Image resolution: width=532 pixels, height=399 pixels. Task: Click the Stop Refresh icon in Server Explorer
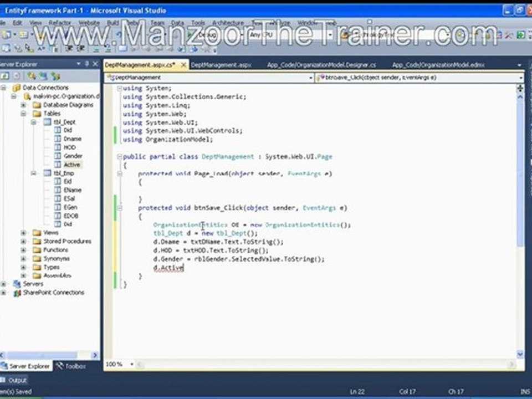(17, 76)
